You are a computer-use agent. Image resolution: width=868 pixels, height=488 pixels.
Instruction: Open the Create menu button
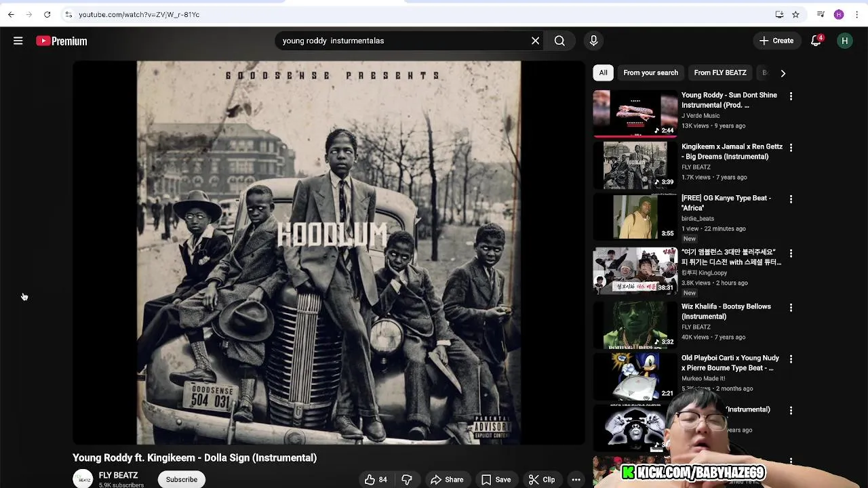[776, 41]
